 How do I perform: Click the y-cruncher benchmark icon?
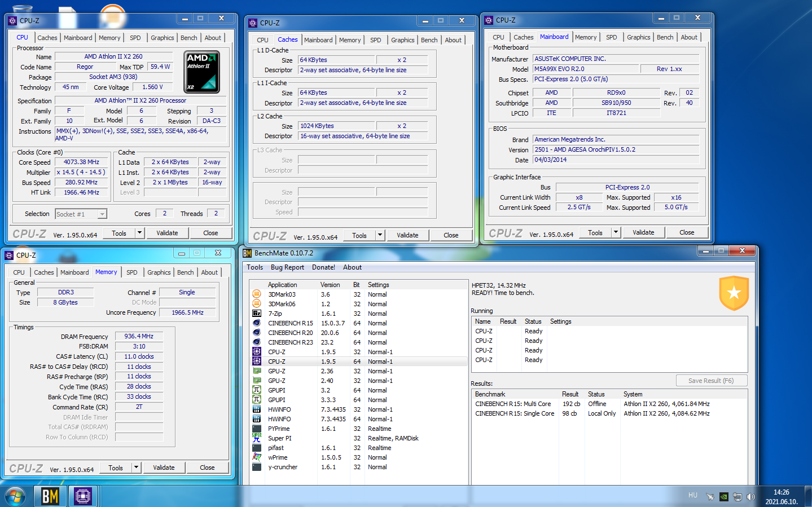pos(257,467)
